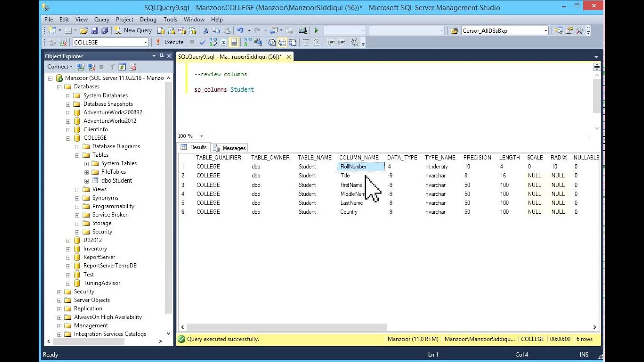Click the COLUMN_NAME column header
This screenshot has width=644, height=362.
359,157
